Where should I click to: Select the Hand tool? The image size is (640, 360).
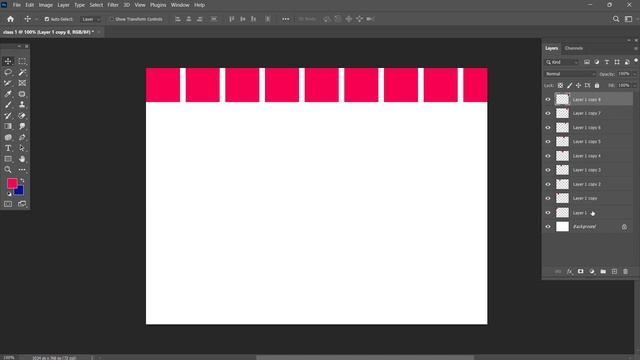click(x=22, y=159)
